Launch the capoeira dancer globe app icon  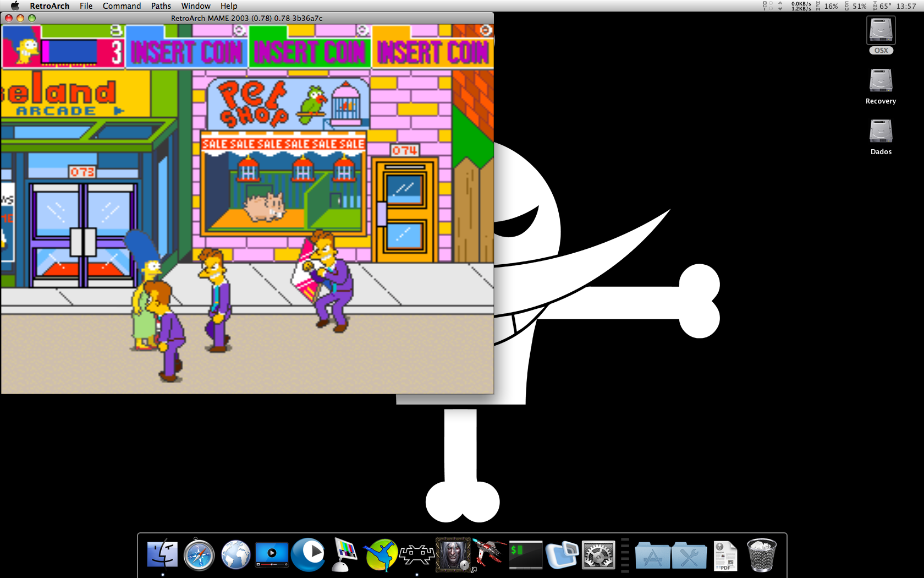tap(381, 555)
